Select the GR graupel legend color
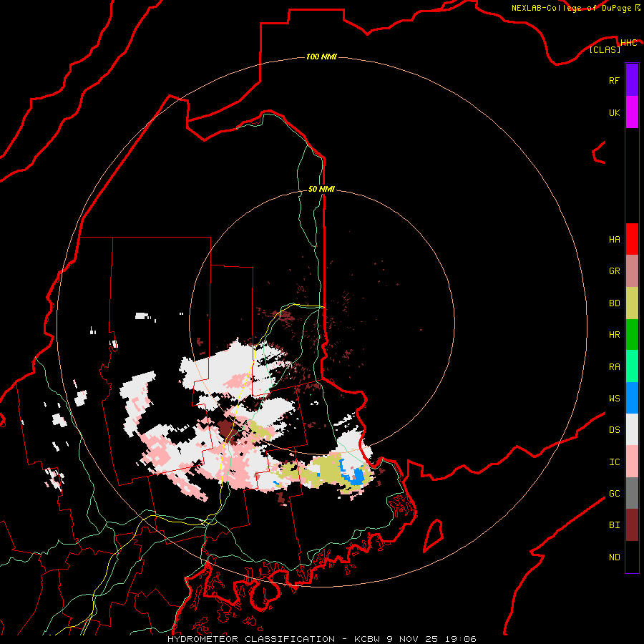Image resolution: width=644 pixels, height=644 pixels. pyautogui.click(x=632, y=271)
